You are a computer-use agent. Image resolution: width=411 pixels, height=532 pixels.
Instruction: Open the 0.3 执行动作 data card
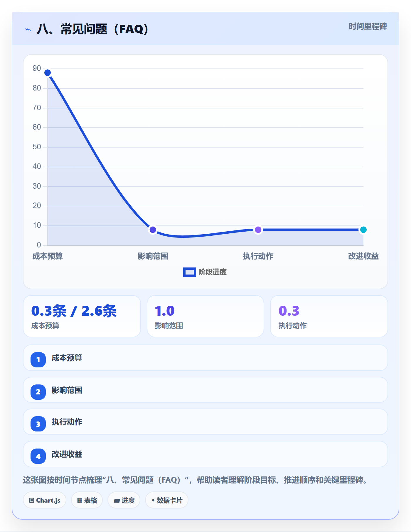point(329,316)
